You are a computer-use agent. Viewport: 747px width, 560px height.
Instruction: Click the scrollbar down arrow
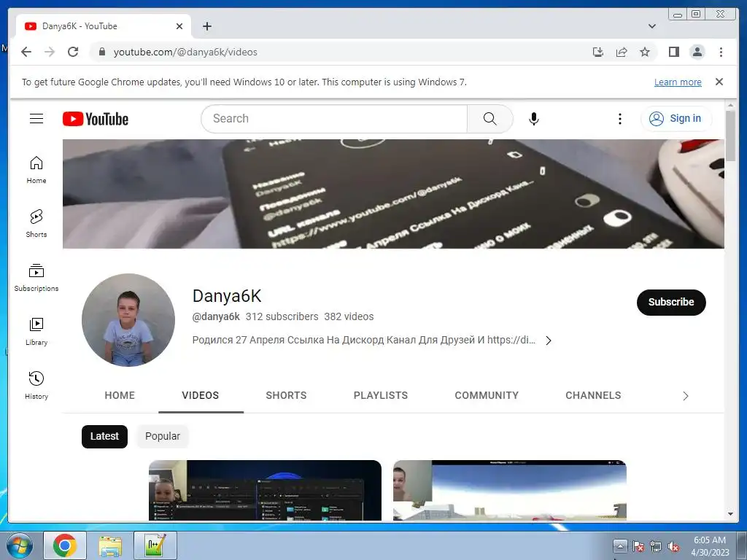(730, 514)
